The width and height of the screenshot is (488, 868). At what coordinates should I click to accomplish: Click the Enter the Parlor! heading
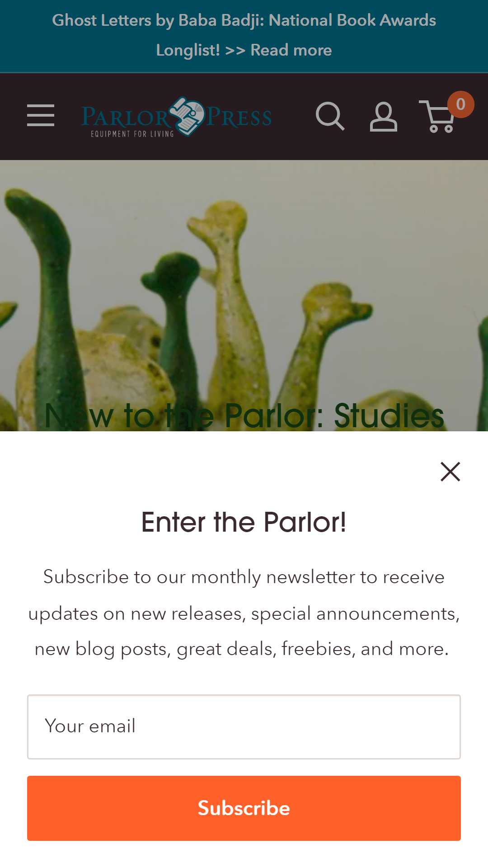[x=244, y=522]
